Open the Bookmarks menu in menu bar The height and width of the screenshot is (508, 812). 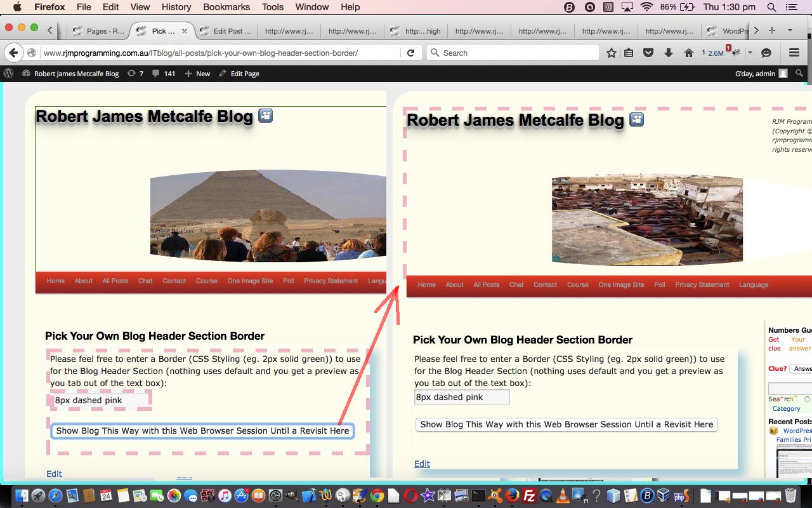pos(226,7)
